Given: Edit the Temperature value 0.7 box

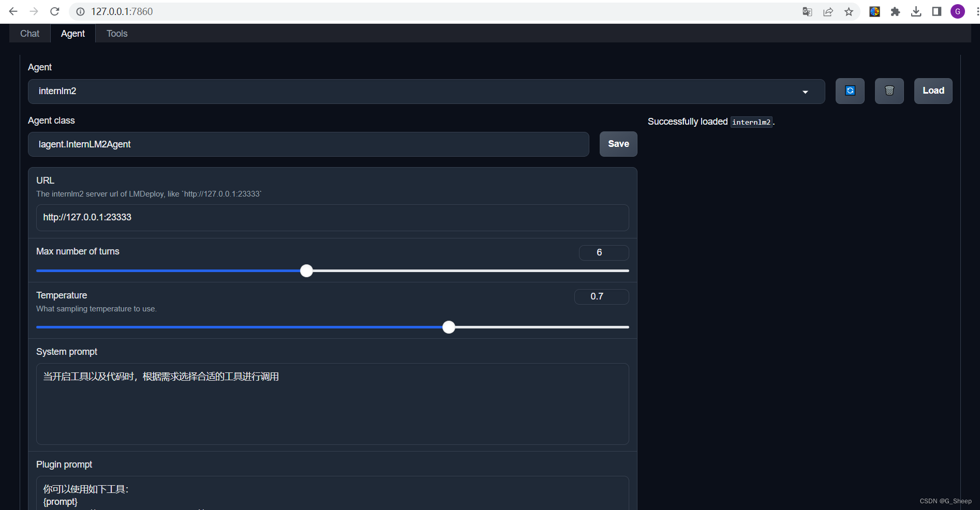Looking at the screenshot, I should (x=602, y=296).
